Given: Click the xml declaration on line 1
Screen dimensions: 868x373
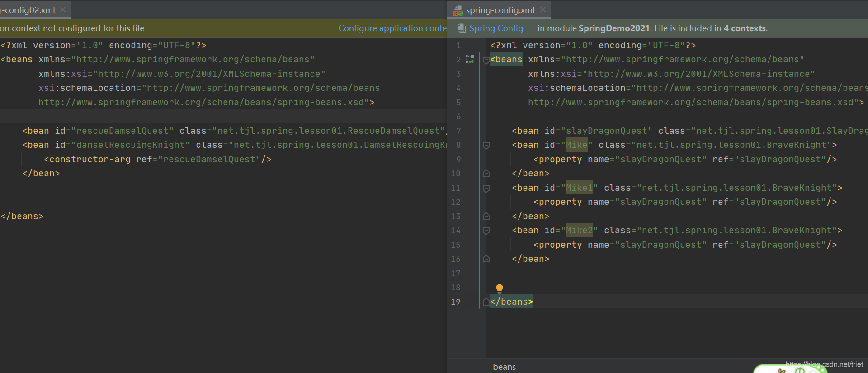Looking at the screenshot, I should [x=593, y=45].
